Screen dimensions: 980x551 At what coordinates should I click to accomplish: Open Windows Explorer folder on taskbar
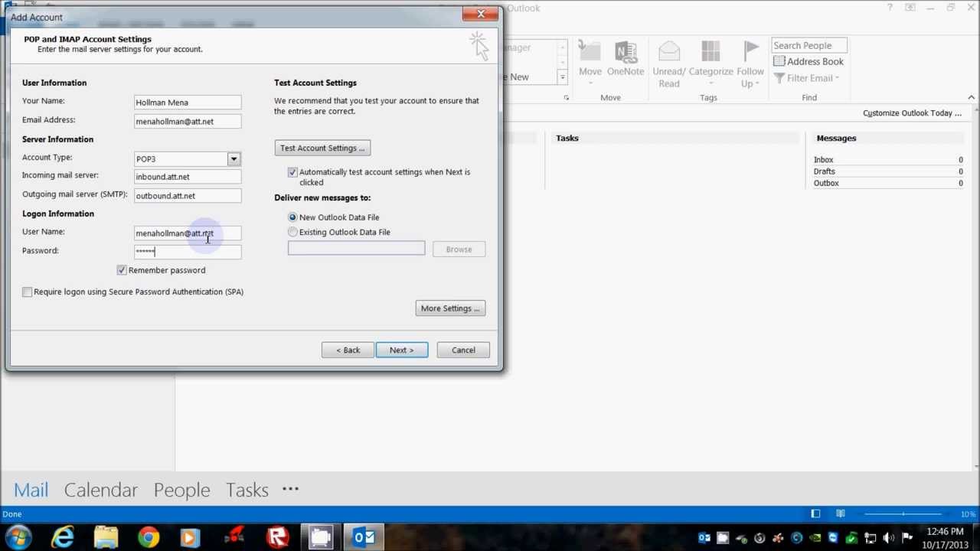(106, 537)
